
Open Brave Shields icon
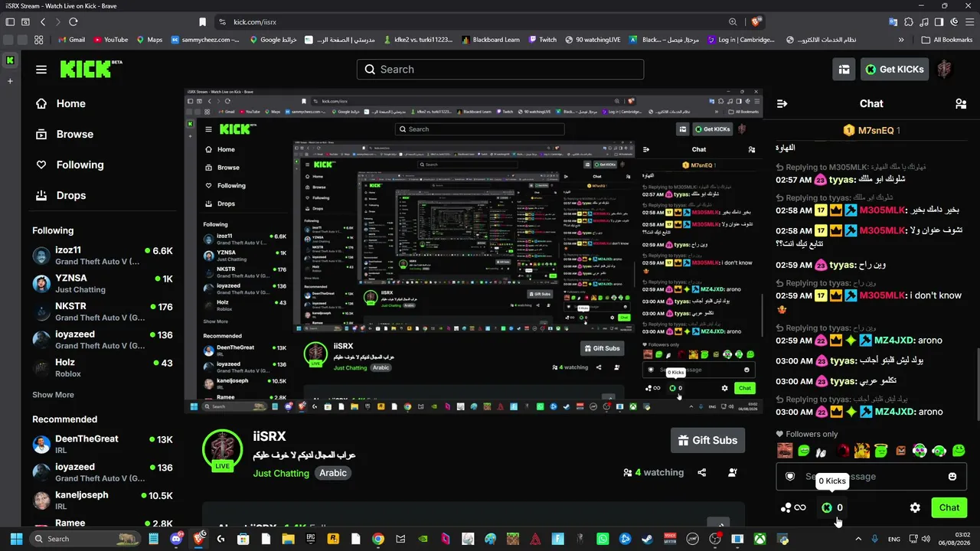point(756,22)
